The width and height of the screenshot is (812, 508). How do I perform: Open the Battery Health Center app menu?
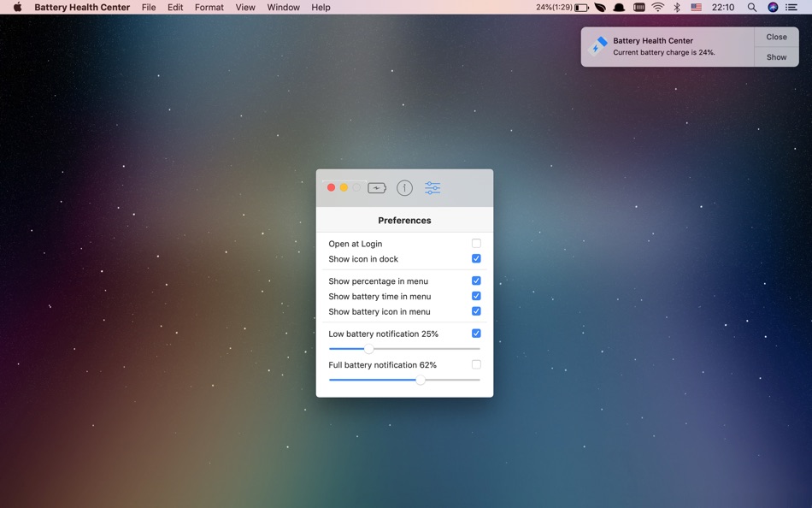tap(82, 7)
